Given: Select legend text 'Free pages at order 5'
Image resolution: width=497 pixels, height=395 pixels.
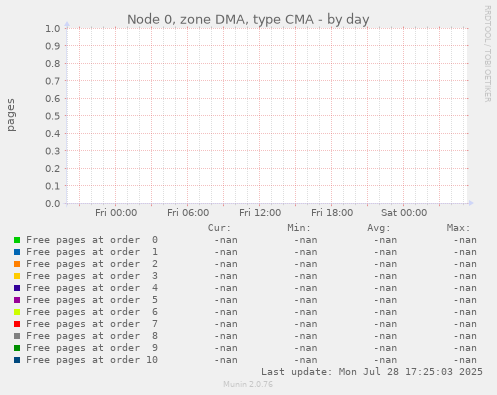Looking at the screenshot, I should pos(92,300).
